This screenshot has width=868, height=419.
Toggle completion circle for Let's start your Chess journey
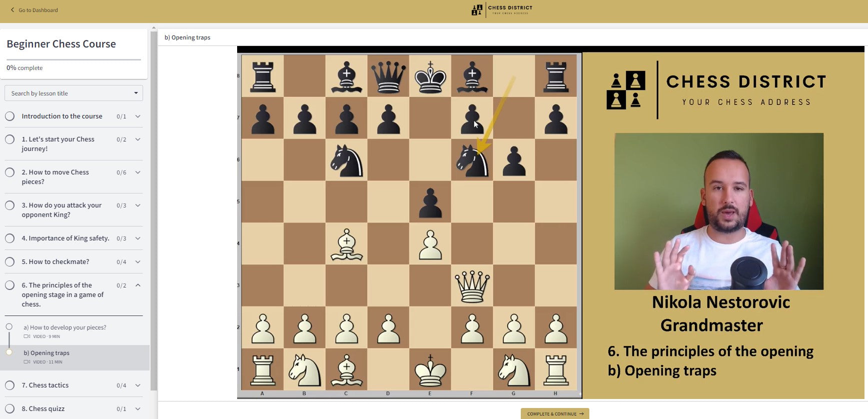coord(10,139)
